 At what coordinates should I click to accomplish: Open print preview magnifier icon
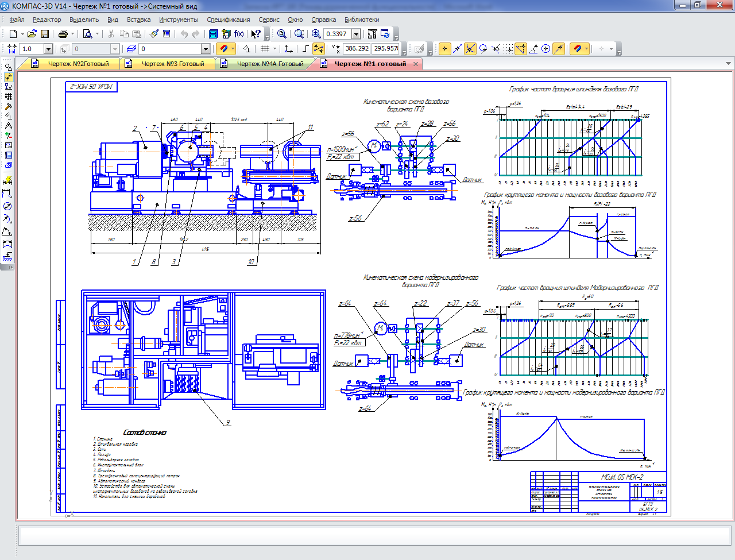coord(88,34)
